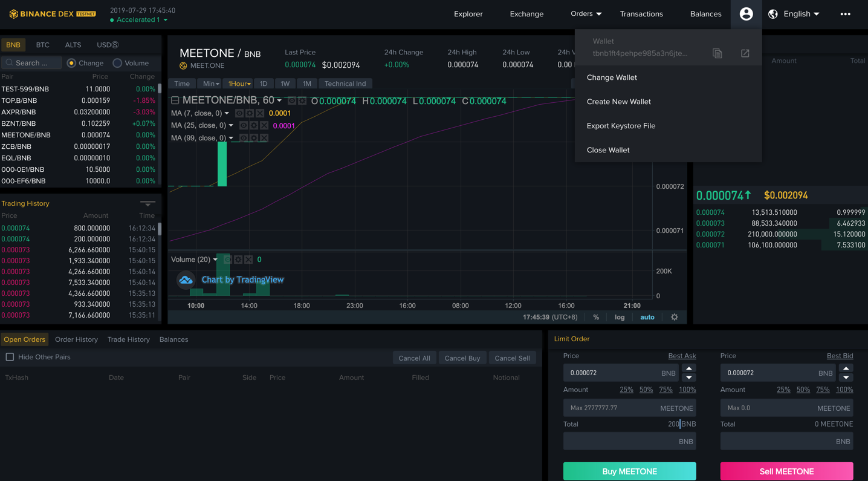Open the wallet in explorer via external-link icon
The height and width of the screenshot is (481, 868).
pos(744,53)
